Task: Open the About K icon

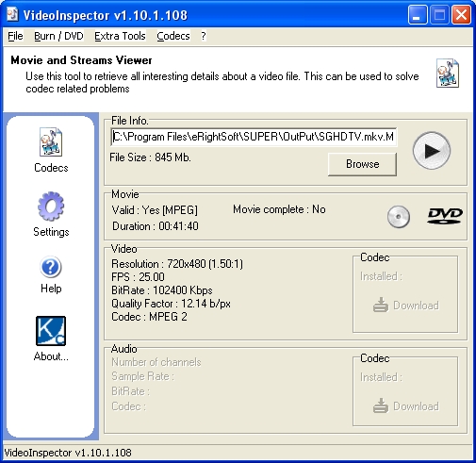Action: pyautogui.click(x=51, y=331)
